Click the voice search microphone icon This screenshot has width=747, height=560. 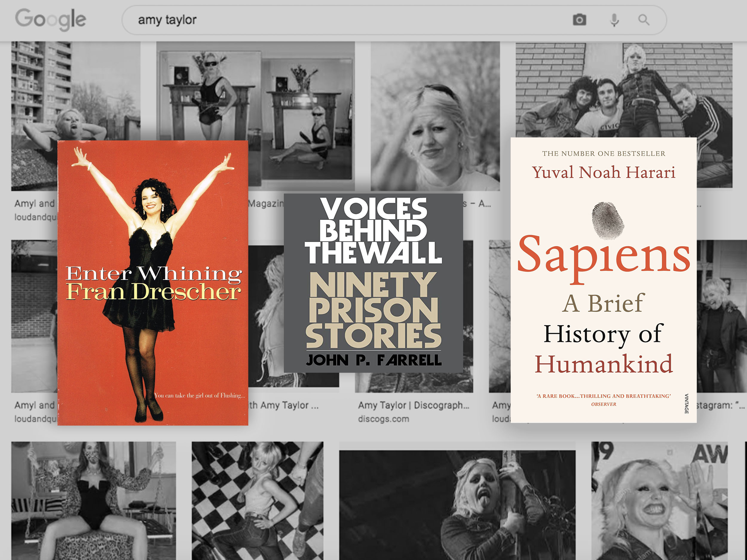[x=614, y=20]
